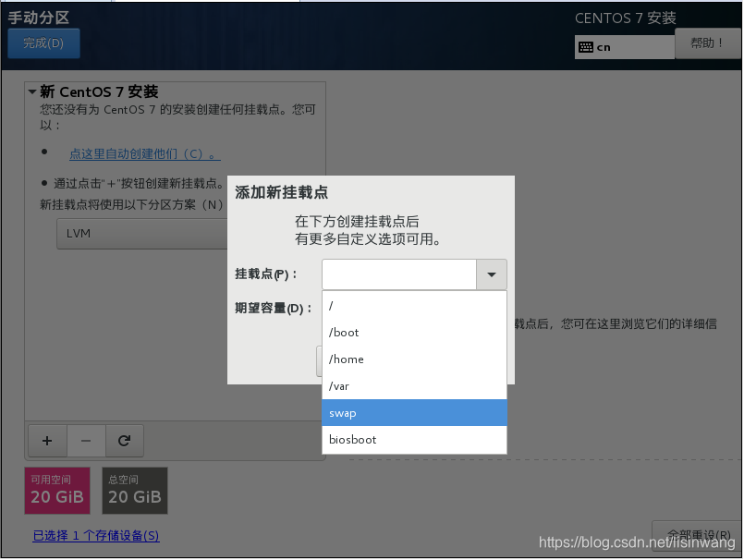The height and width of the screenshot is (560, 744).
Task: Open the LVM partition scheme dropdown
Action: (142, 234)
